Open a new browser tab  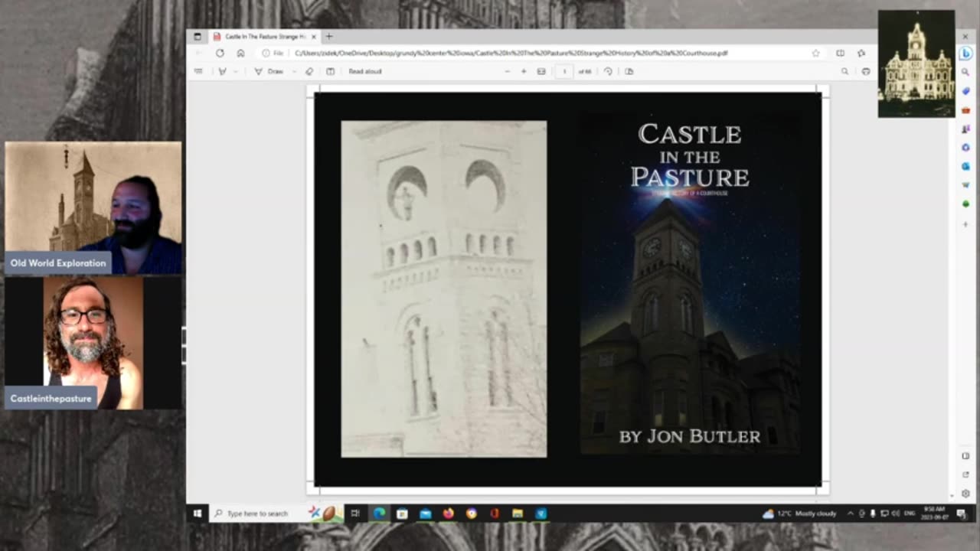[329, 36]
